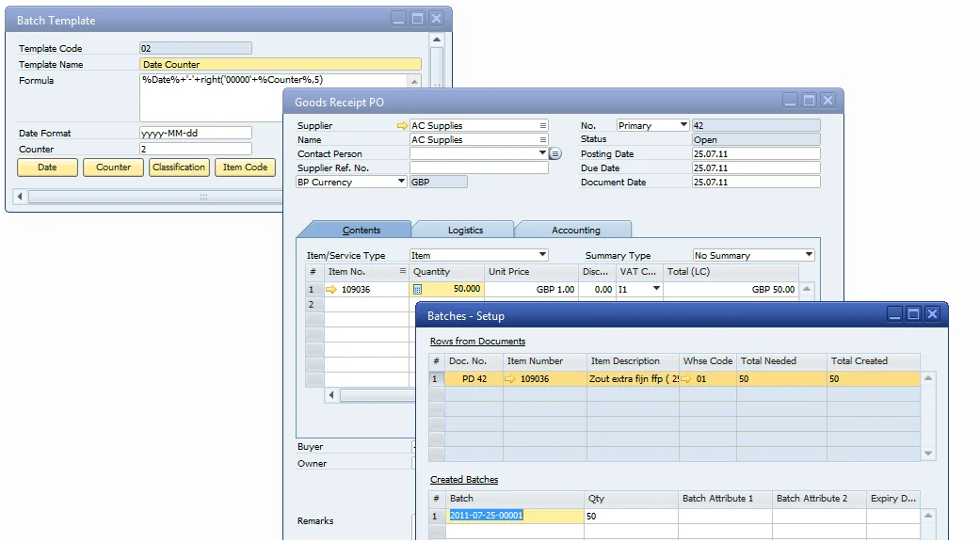Click the Rows from Documents scroll up arrow

928,377
